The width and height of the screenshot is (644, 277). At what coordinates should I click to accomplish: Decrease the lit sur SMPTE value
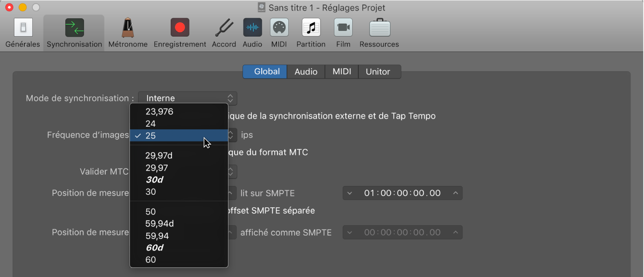(x=350, y=193)
